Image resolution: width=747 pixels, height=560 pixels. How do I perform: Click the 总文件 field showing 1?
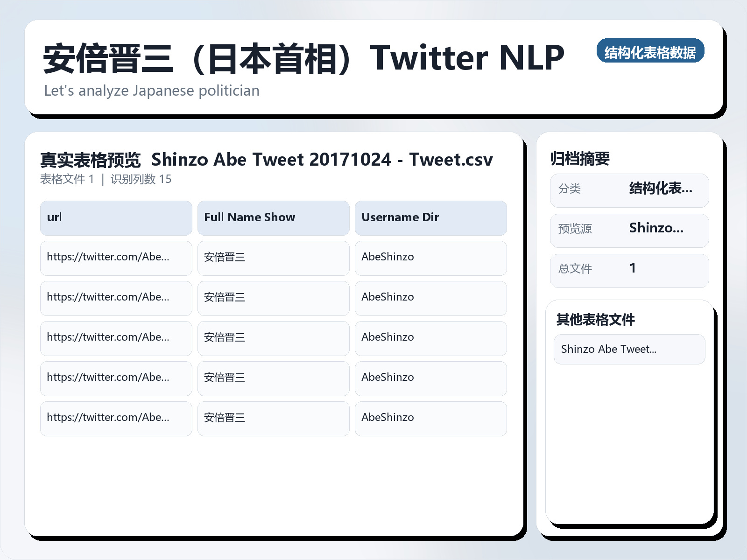629,270
